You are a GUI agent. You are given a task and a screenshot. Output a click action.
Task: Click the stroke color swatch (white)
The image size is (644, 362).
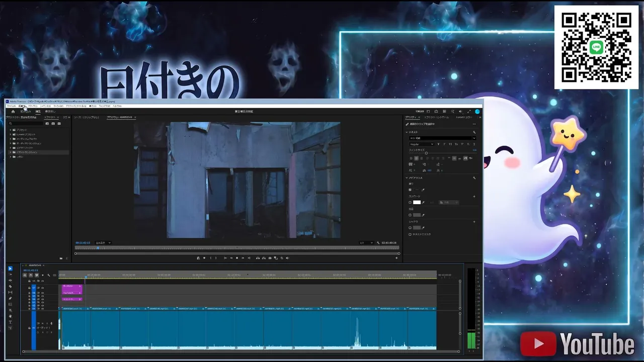417,202
